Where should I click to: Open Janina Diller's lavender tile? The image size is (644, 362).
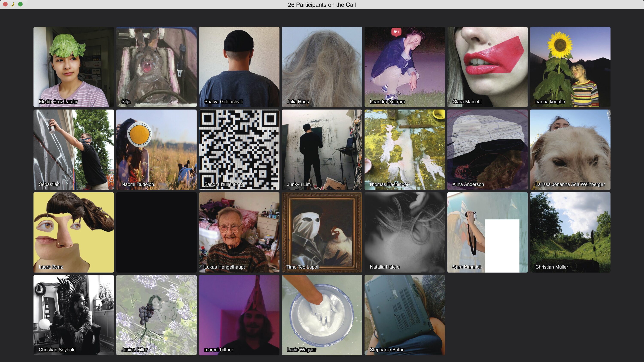click(x=156, y=315)
